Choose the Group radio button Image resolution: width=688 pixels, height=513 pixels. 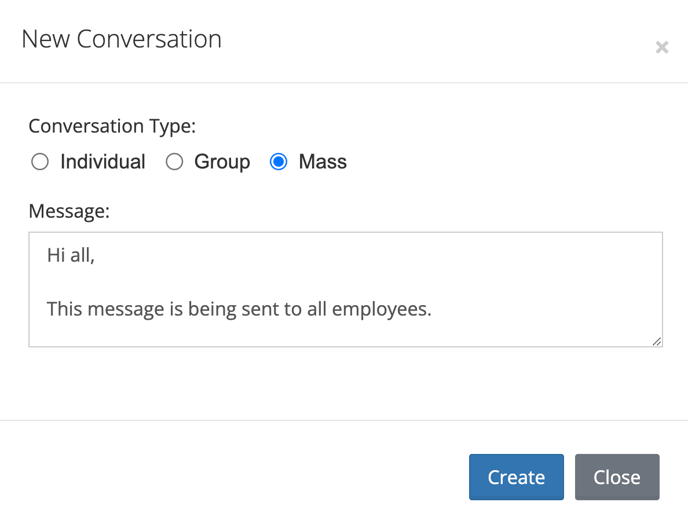pos(174,161)
